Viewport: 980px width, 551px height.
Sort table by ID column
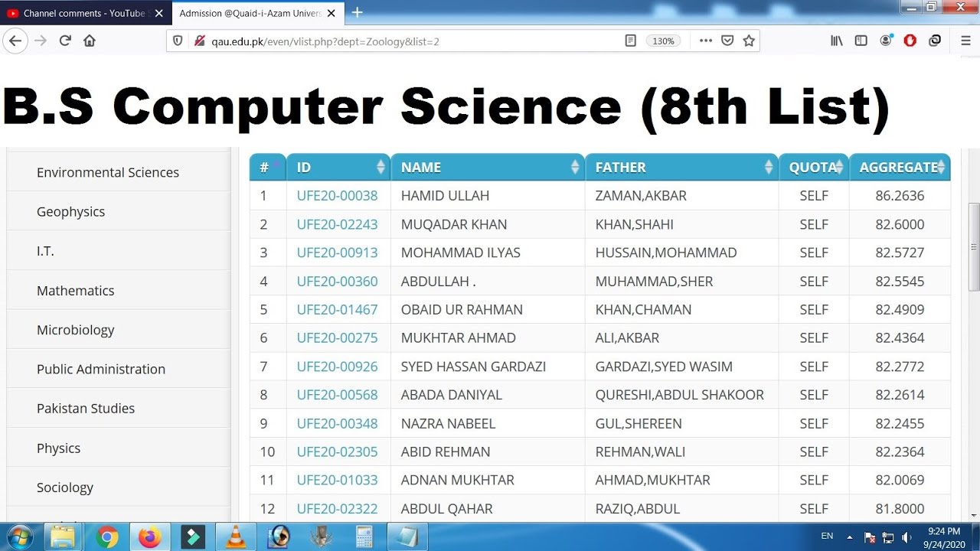coord(338,167)
